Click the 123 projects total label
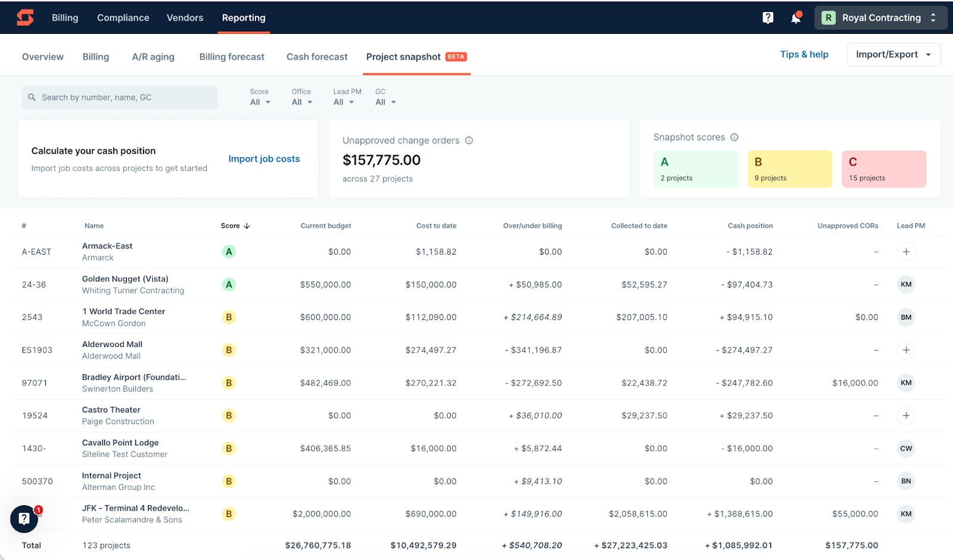Image resolution: width=953 pixels, height=560 pixels. tap(106, 545)
